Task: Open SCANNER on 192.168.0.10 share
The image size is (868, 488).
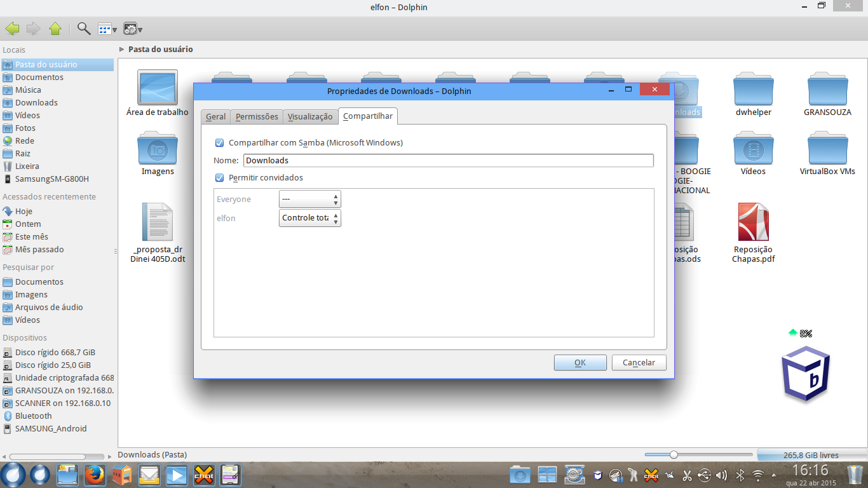Action: (x=63, y=403)
